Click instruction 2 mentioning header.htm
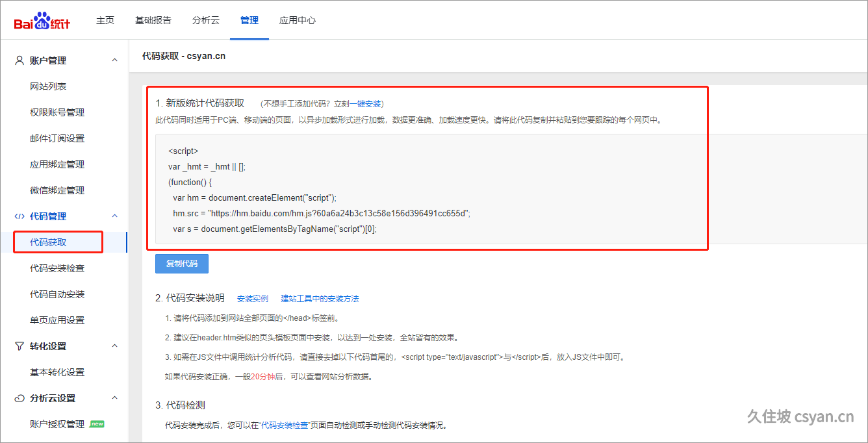This screenshot has width=868, height=443. (x=312, y=338)
